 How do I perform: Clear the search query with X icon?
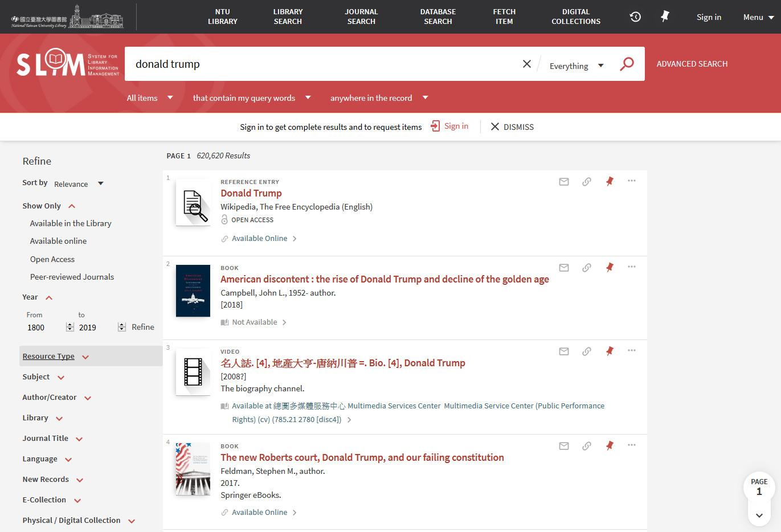(x=527, y=64)
